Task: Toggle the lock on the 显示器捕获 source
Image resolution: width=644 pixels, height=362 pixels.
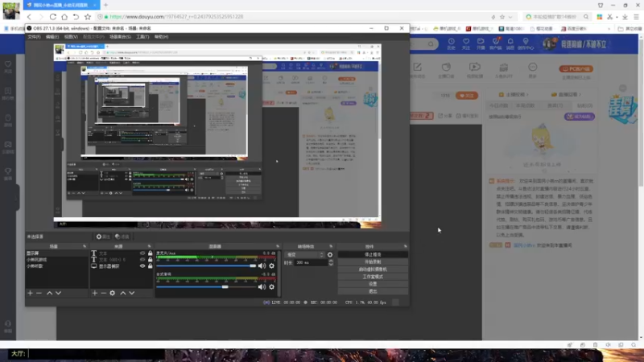Action: coord(150,266)
